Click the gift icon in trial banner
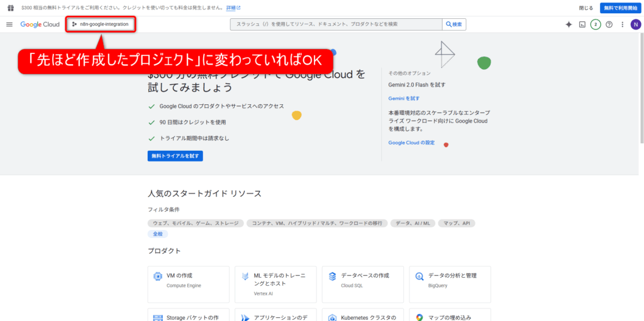This screenshot has width=644, height=321. tap(10, 8)
